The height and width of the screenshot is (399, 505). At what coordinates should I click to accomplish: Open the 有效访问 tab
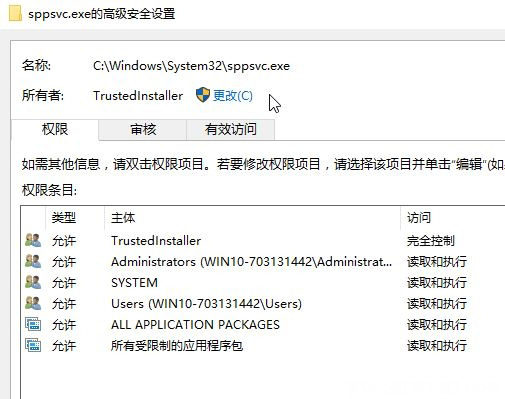(230, 130)
